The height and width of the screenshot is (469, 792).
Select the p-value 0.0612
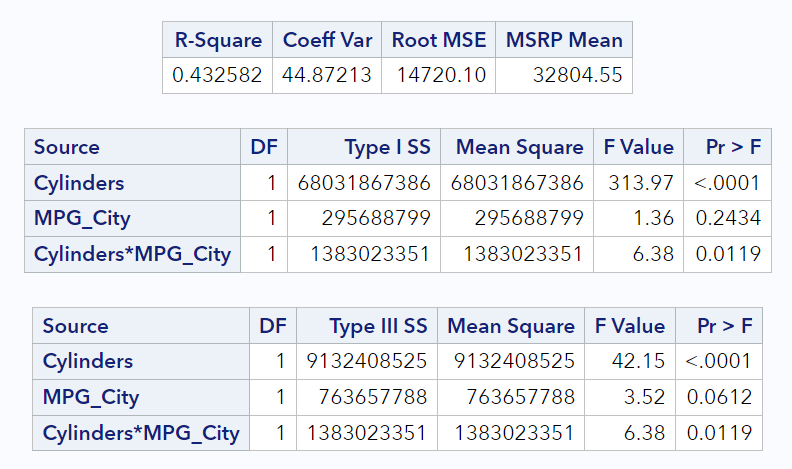719,397
